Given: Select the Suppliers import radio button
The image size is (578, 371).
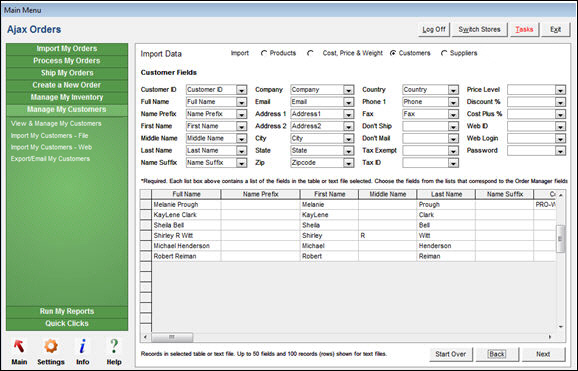Looking at the screenshot, I should tap(444, 53).
